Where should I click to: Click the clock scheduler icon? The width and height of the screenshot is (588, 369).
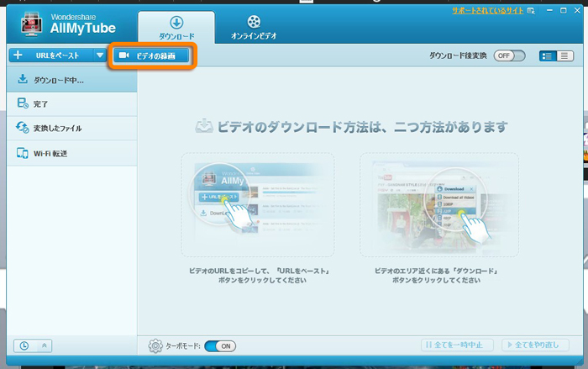24,345
